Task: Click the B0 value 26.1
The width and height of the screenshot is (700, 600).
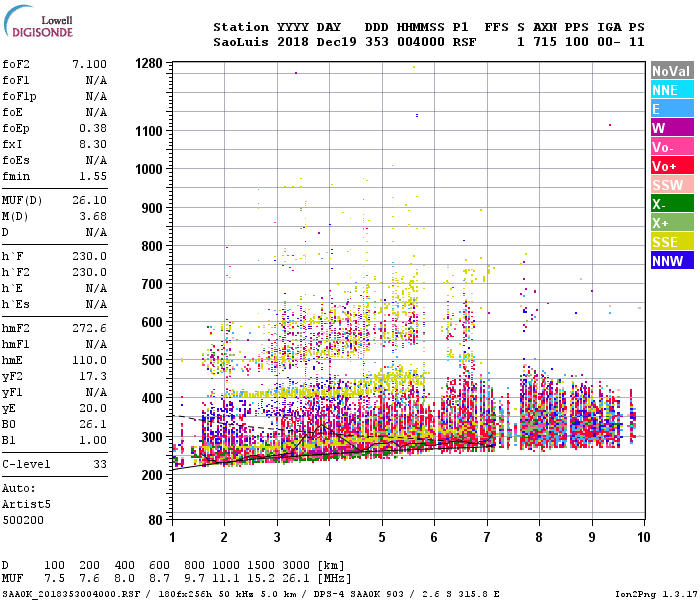Action: pyautogui.click(x=93, y=424)
